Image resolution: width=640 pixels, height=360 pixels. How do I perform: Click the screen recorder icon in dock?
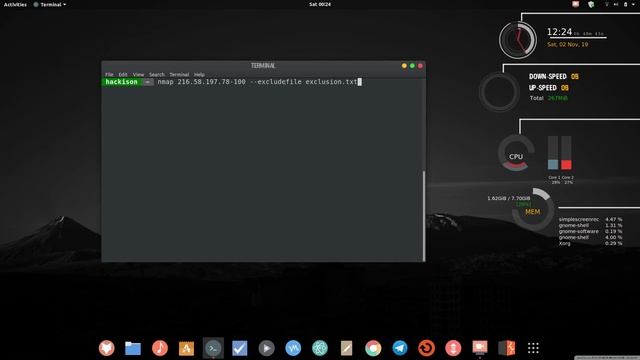480,347
